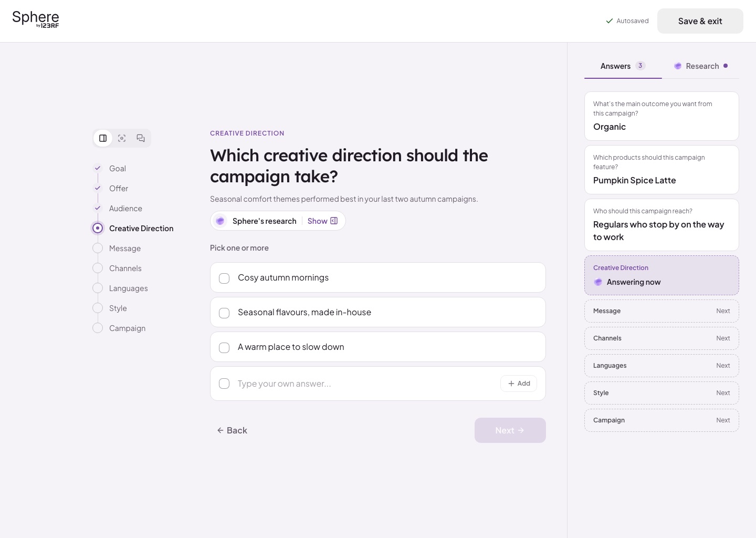Check Seasonal flavours, made in-house
Image resolution: width=756 pixels, height=538 pixels.
click(224, 313)
